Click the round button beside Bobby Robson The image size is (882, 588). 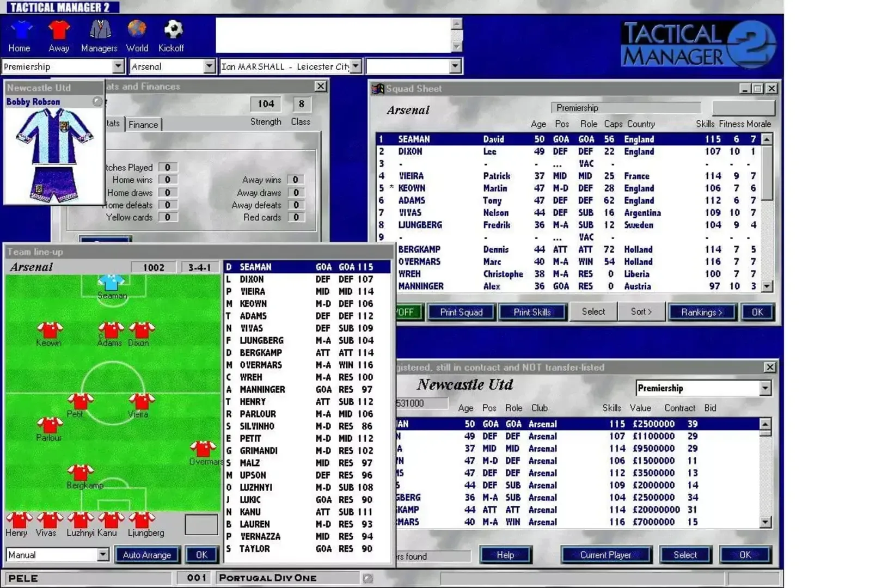coord(97,102)
